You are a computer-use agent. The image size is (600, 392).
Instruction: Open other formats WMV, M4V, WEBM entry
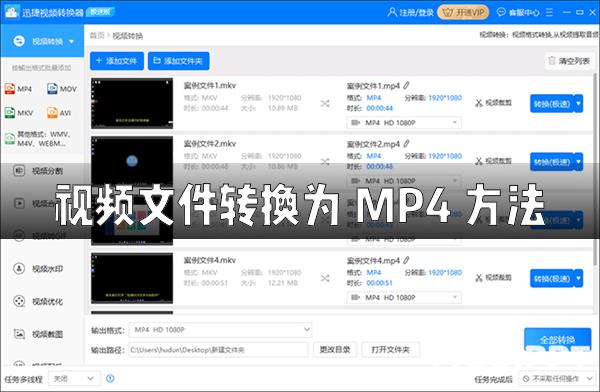coord(38,139)
